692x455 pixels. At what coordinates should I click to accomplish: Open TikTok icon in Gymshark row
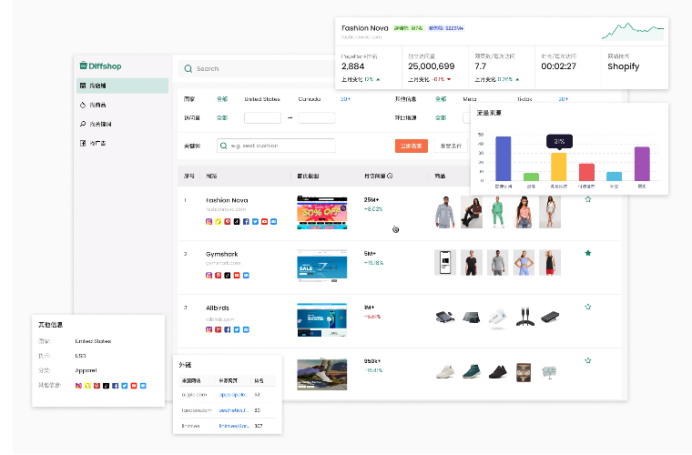click(x=227, y=275)
